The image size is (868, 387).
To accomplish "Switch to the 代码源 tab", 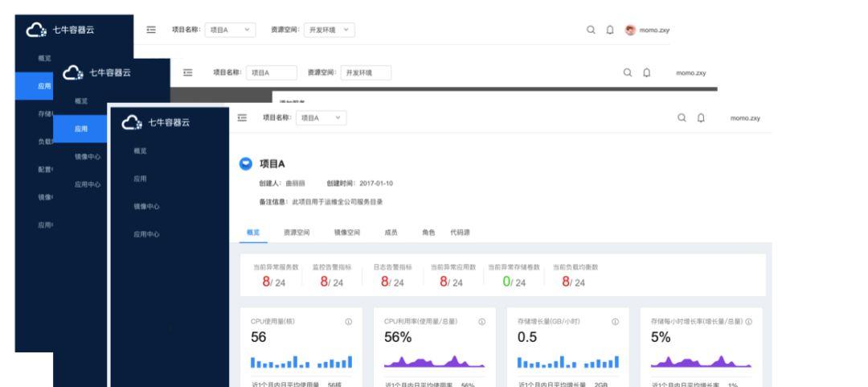I will pyautogui.click(x=460, y=233).
